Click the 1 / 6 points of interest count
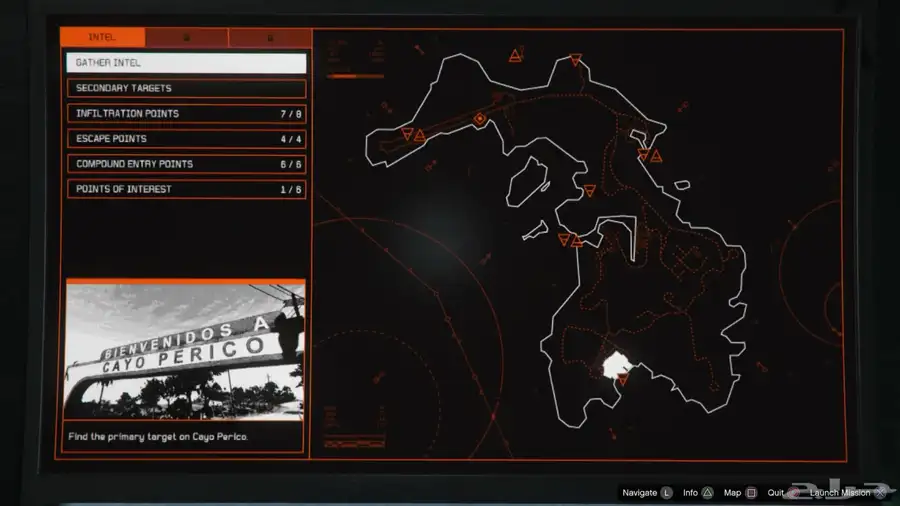This screenshot has height=506, width=900. [290, 190]
